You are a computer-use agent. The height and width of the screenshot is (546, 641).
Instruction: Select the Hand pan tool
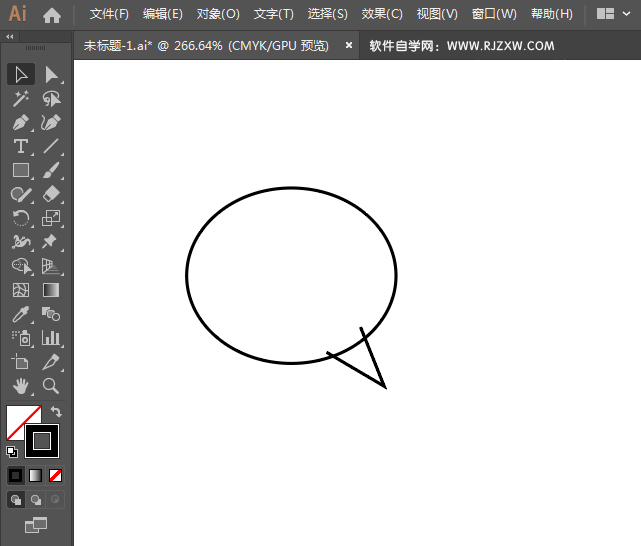pos(21,386)
